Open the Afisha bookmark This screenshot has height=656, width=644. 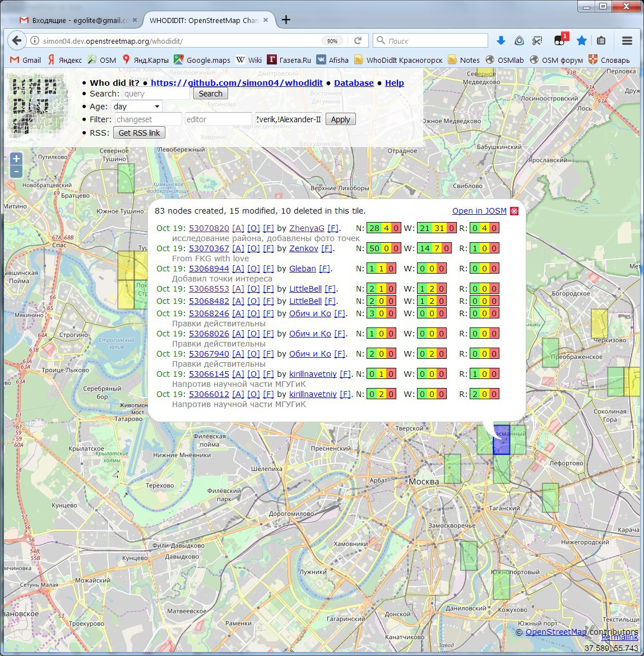332,60
